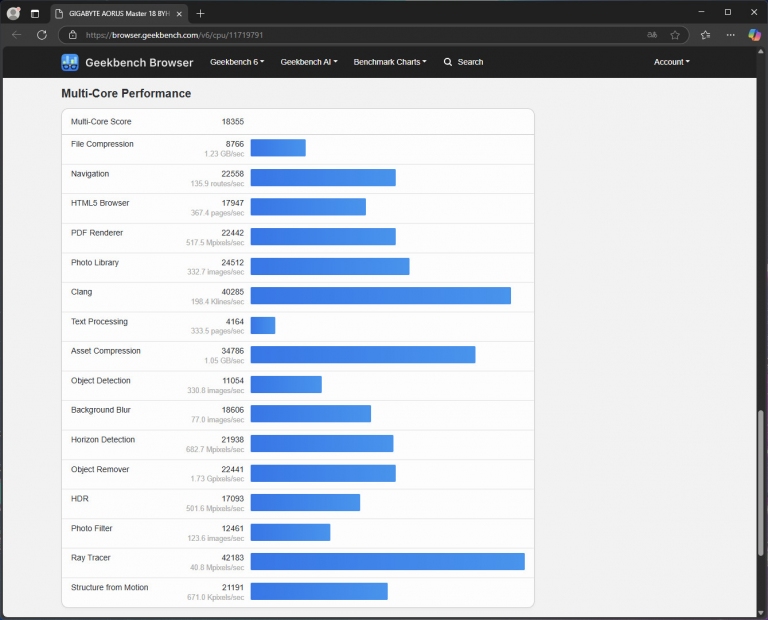Viewport: 768px width, 620px height.
Task: Click the Multi-Core Score value 18355
Action: (233, 121)
